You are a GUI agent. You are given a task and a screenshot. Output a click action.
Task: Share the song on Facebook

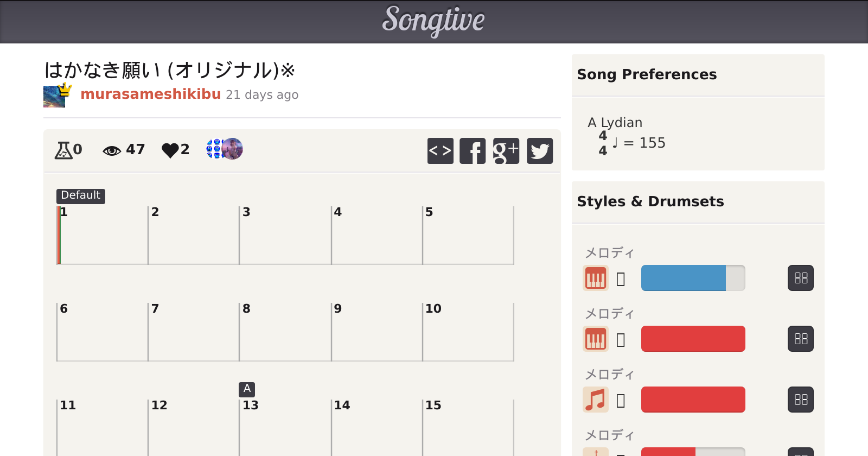473,151
